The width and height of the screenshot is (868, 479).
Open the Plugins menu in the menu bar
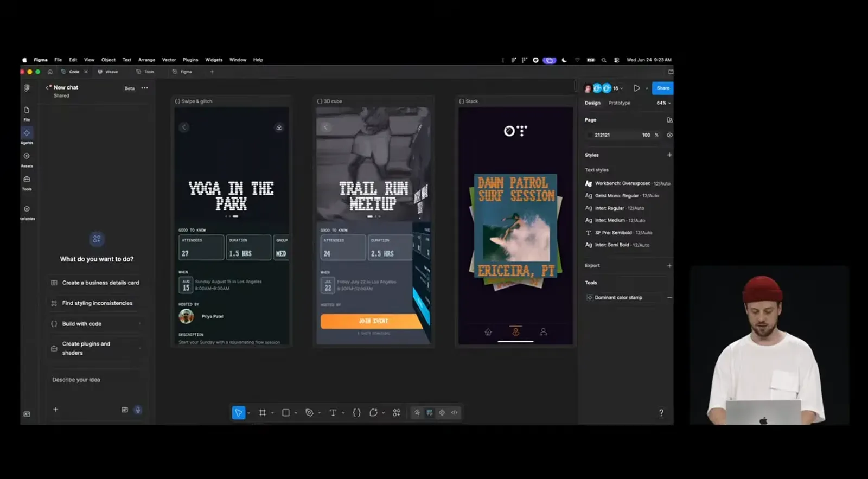(190, 60)
